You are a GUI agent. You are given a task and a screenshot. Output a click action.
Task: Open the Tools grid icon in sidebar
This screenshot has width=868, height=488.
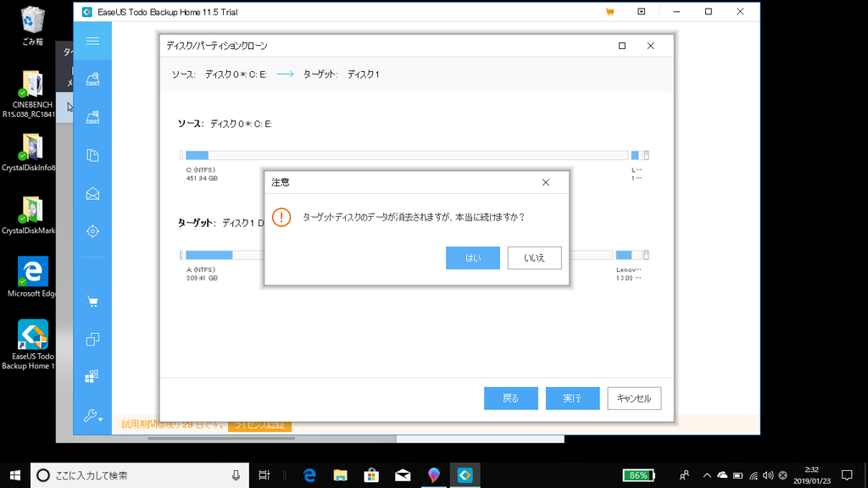click(92, 376)
